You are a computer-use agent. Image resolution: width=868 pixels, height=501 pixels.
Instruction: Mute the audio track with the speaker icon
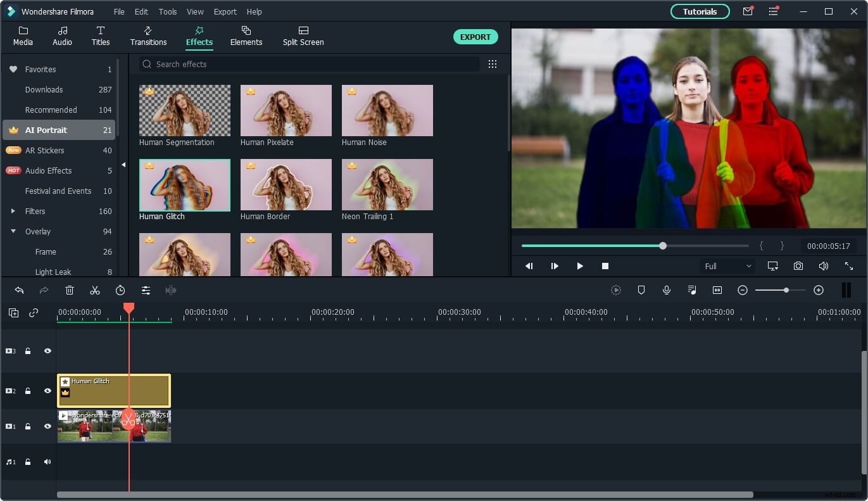[x=47, y=462]
